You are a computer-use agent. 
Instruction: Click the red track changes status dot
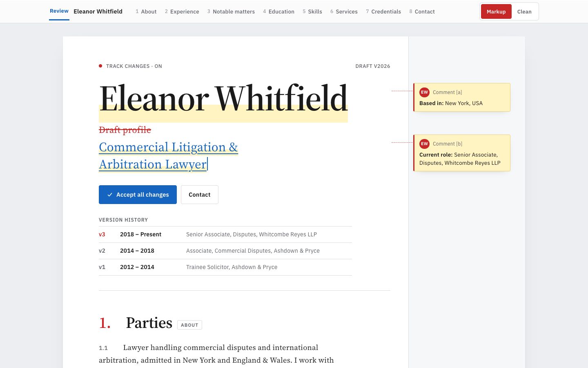pyautogui.click(x=100, y=66)
